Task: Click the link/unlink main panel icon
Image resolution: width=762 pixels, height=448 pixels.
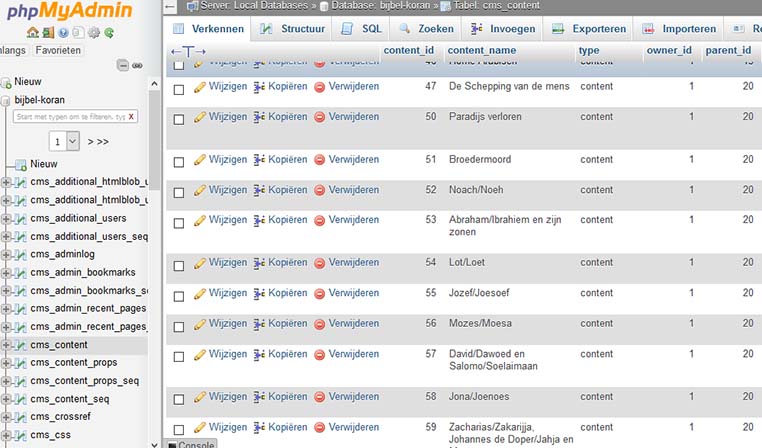Action: 137,65
